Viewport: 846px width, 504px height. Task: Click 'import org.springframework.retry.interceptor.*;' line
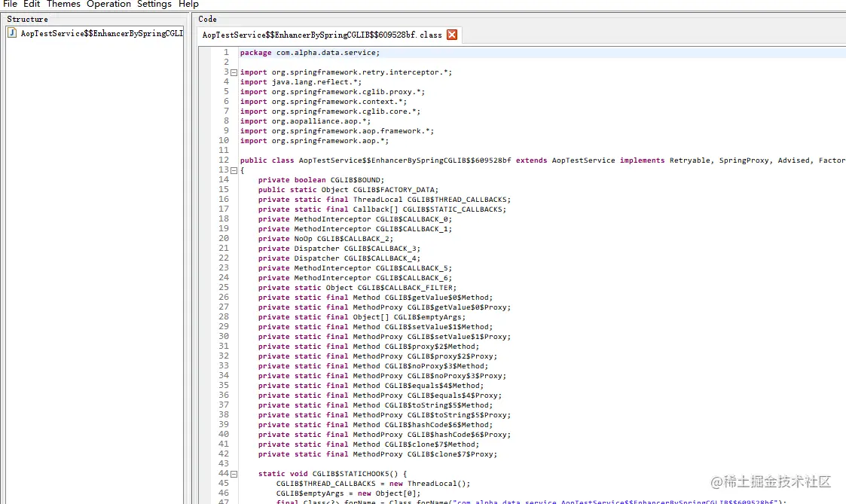346,72
